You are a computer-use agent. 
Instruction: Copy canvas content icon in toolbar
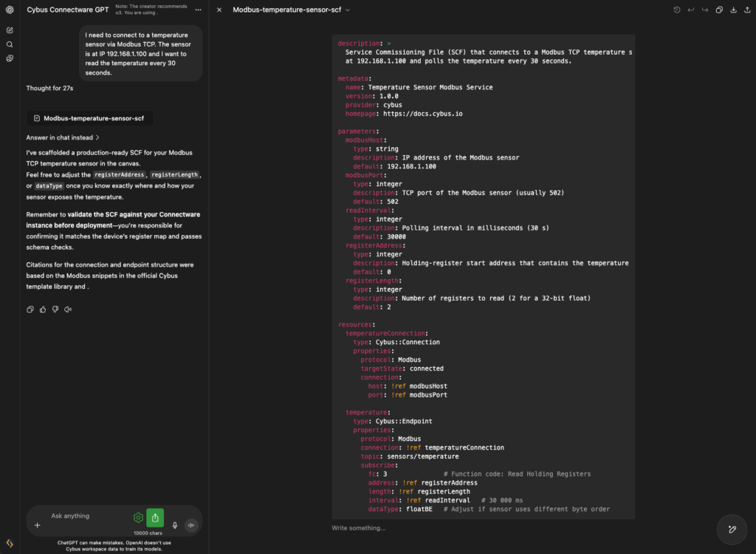(x=719, y=10)
